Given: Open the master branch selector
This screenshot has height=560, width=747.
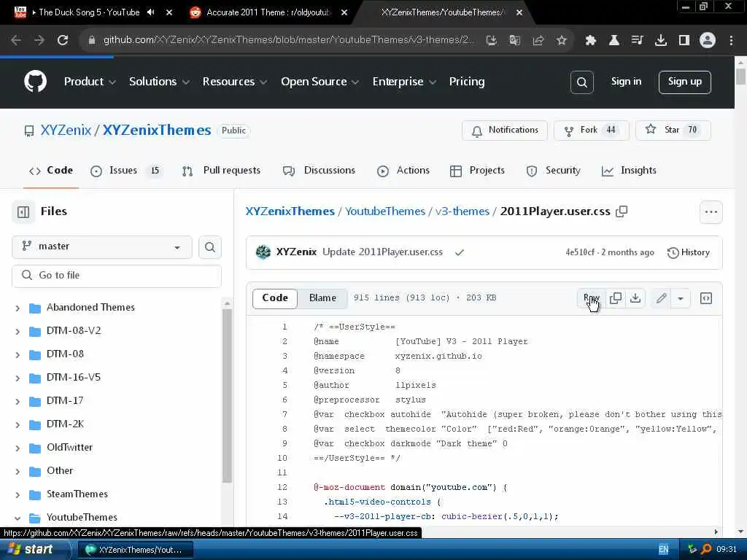Looking at the screenshot, I should coord(102,246).
